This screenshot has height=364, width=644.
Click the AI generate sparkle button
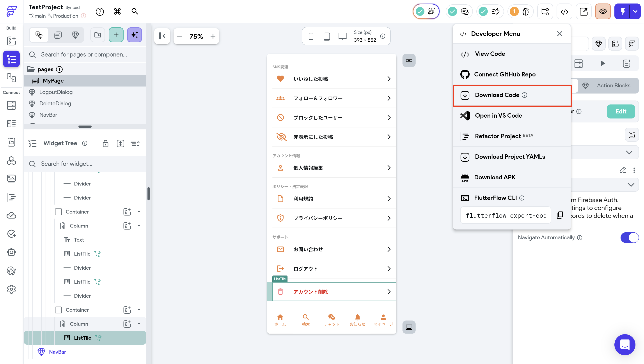point(134,35)
